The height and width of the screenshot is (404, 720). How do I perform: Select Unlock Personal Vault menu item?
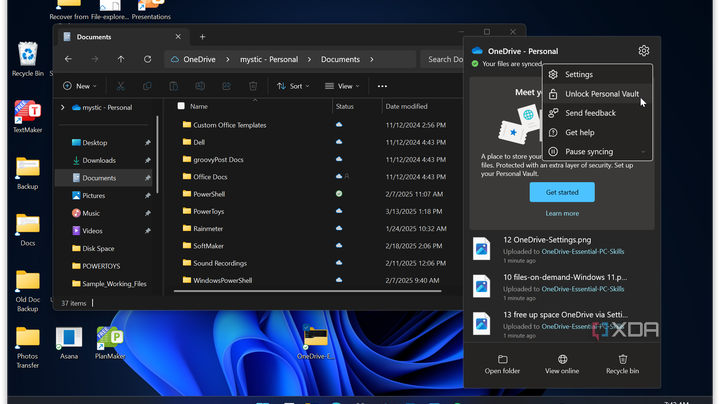pyautogui.click(x=597, y=94)
